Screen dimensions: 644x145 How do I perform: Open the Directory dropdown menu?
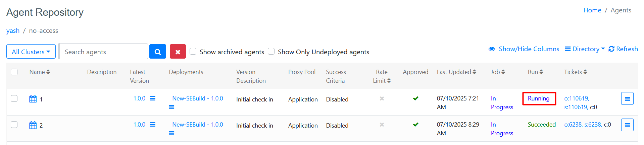[585, 49]
